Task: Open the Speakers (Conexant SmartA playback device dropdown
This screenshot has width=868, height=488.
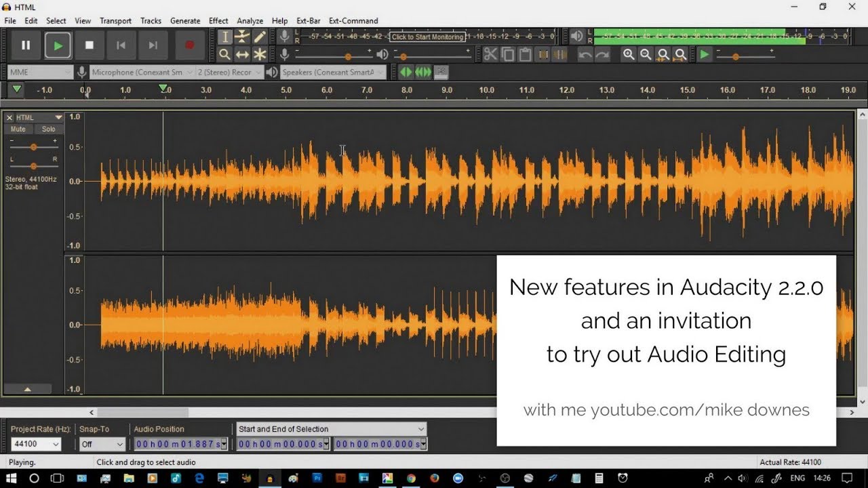Action: [333, 72]
